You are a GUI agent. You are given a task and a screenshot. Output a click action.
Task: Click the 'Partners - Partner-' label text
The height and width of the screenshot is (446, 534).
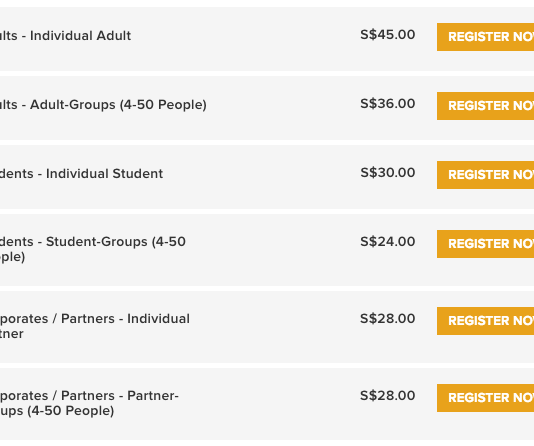(x=120, y=396)
